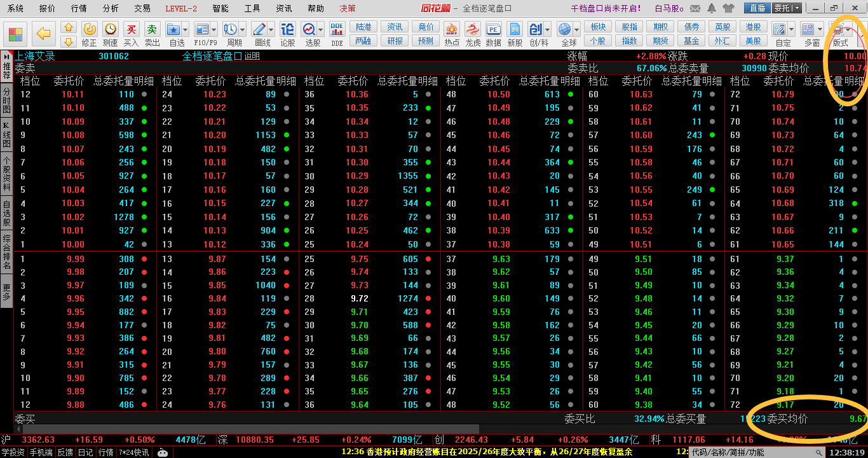Open the 测速 speed test clock icon
The width and height of the screenshot is (868, 458).
111,30
